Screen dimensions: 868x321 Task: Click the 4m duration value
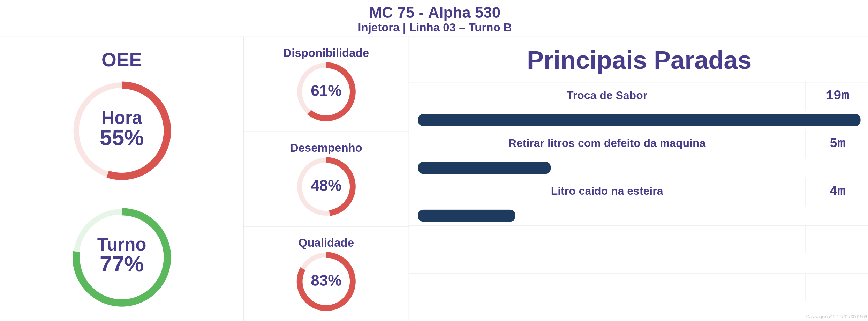tap(837, 191)
